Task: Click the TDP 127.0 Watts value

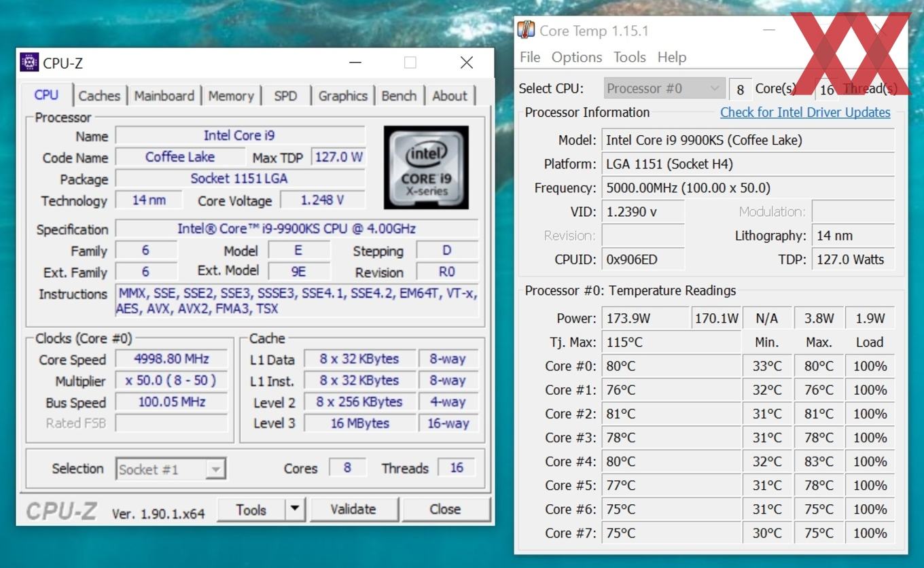Action: [x=853, y=259]
